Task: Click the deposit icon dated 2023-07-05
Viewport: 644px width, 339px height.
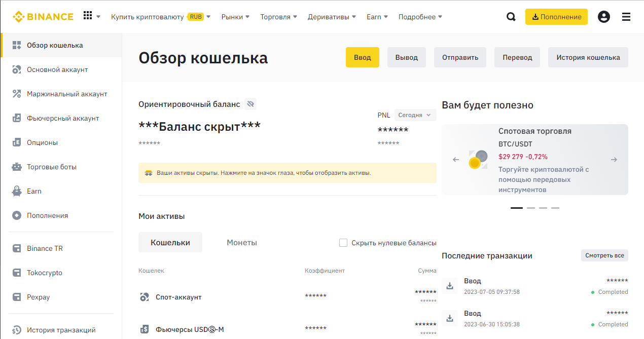Action: tap(449, 286)
